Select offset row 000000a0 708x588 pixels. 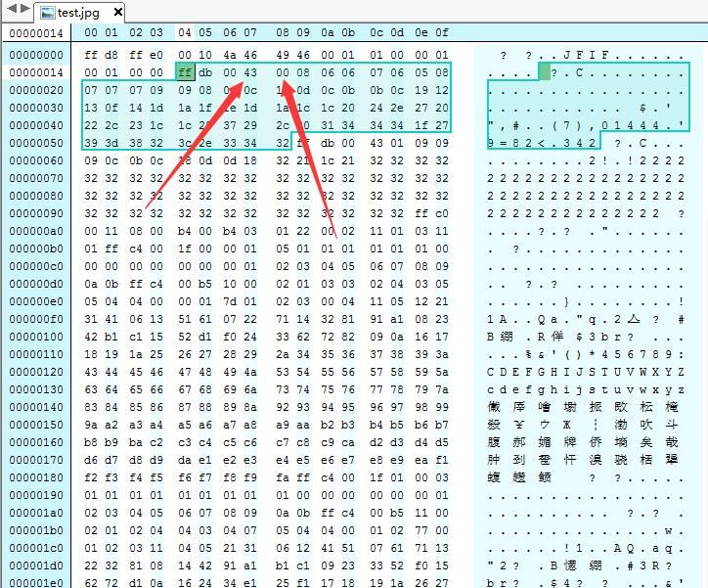pyautogui.click(x=36, y=231)
